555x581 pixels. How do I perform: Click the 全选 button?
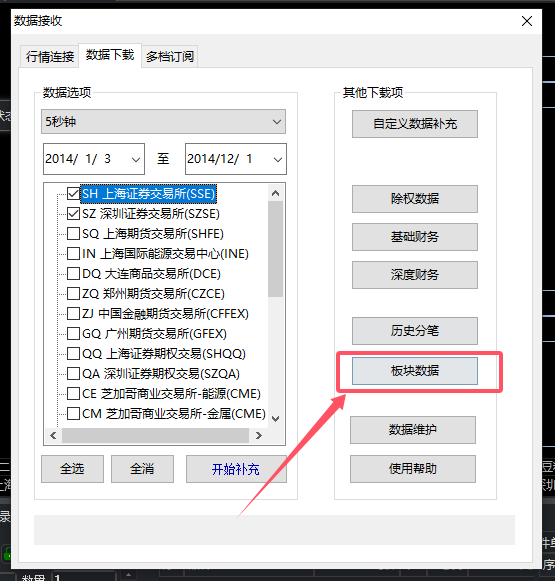click(x=72, y=469)
